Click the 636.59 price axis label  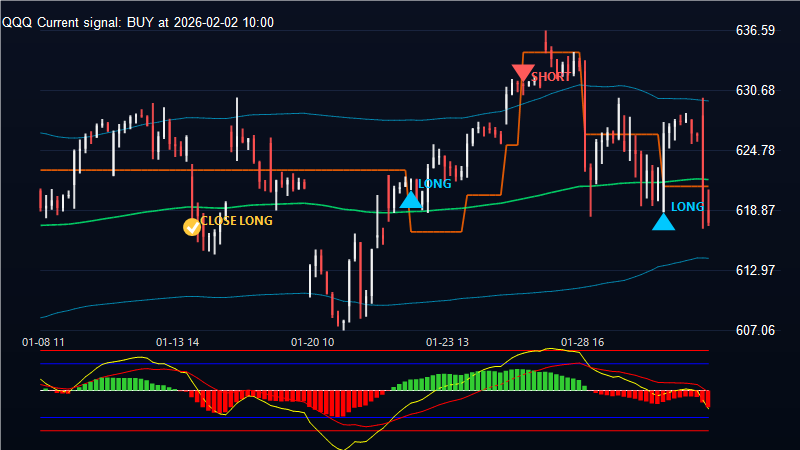pos(755,31)
